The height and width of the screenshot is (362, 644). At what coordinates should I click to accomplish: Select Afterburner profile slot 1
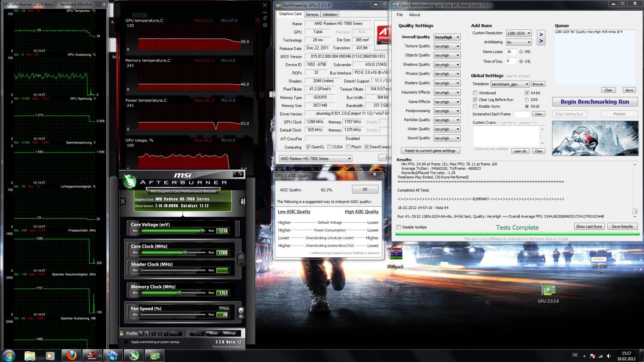pyautogui.click(x=141, y=334)
